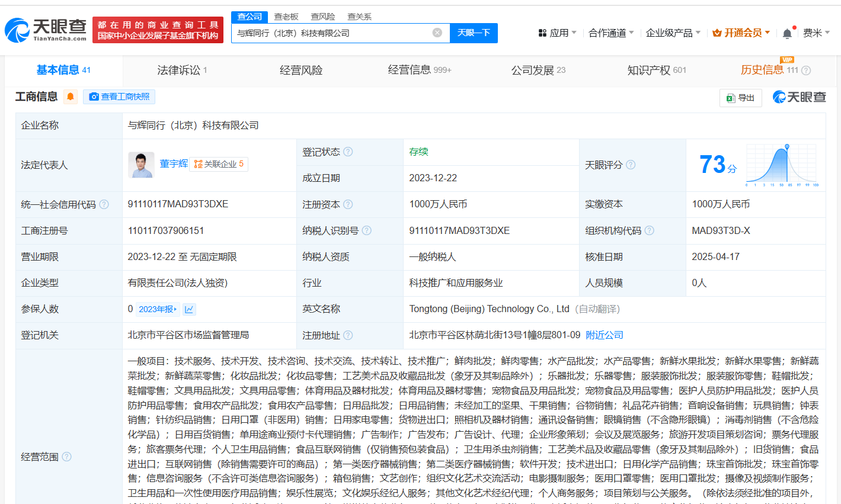841x504 pixels.
Task: Click company type 有限责任公司(法人独资)
Action: pyautogui.click(x=178, y=283)
